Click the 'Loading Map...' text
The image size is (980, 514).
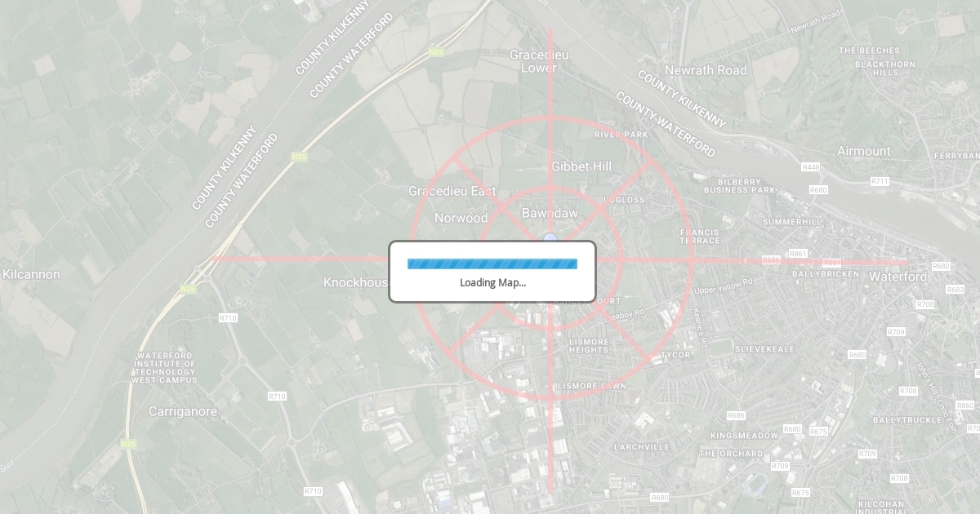pos(492,283)
